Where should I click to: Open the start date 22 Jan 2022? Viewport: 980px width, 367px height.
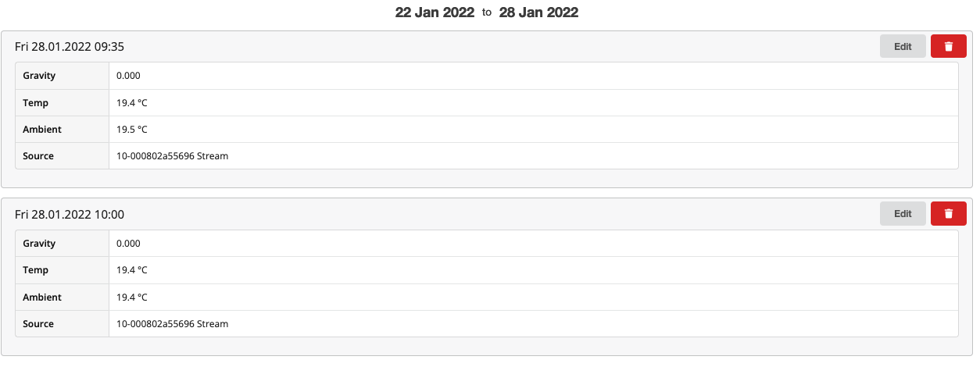point(435,12)
